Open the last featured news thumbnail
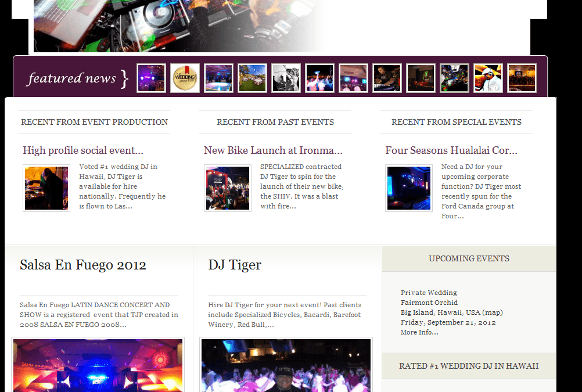The width and height of the screenshot is (582, 392). coord(522,78)
